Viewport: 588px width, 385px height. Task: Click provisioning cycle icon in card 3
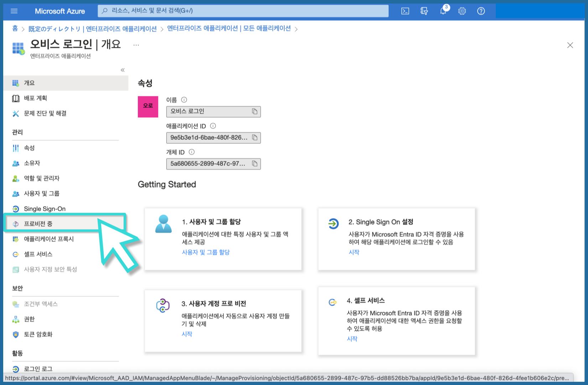point(163,306)
